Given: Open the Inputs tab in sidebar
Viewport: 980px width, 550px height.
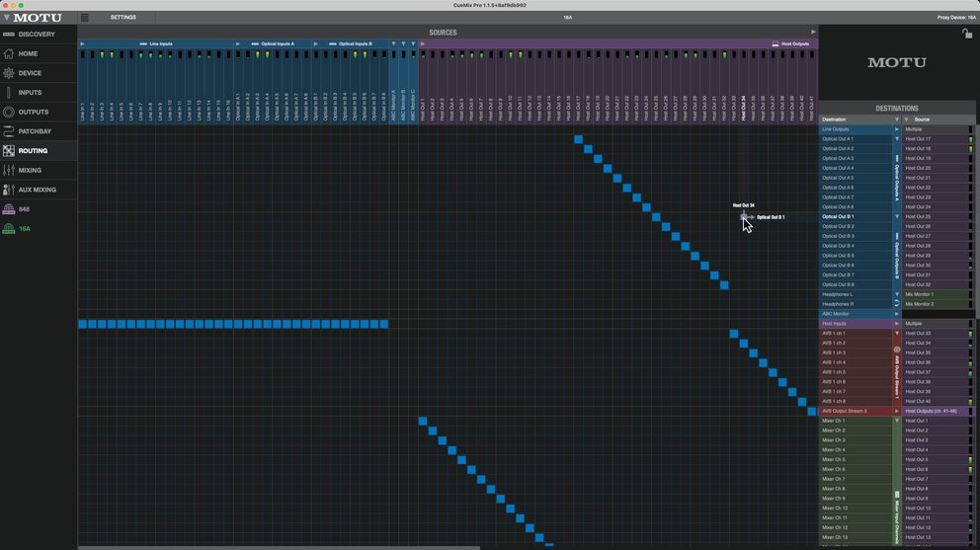Looking at the screenshot, I should pos(30,93).
